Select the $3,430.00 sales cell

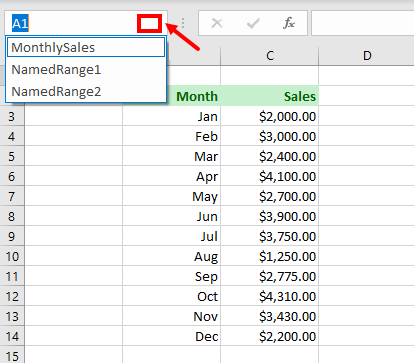(x=270, y=316)
